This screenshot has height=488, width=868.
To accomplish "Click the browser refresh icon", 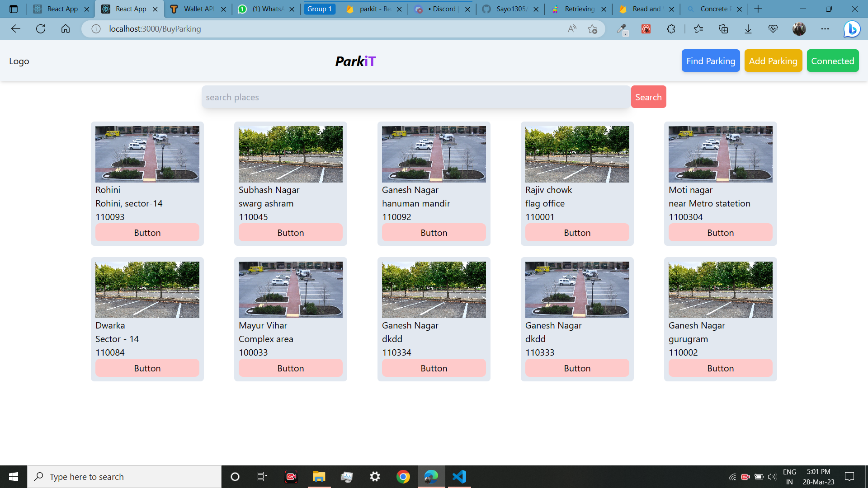I will [41, 29].
